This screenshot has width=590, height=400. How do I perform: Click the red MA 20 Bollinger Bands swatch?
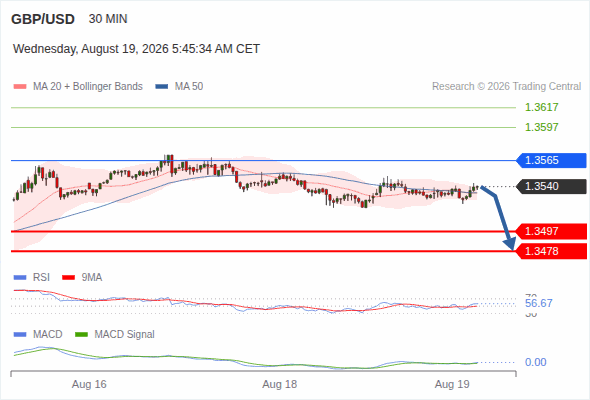[x=20, y=87]
